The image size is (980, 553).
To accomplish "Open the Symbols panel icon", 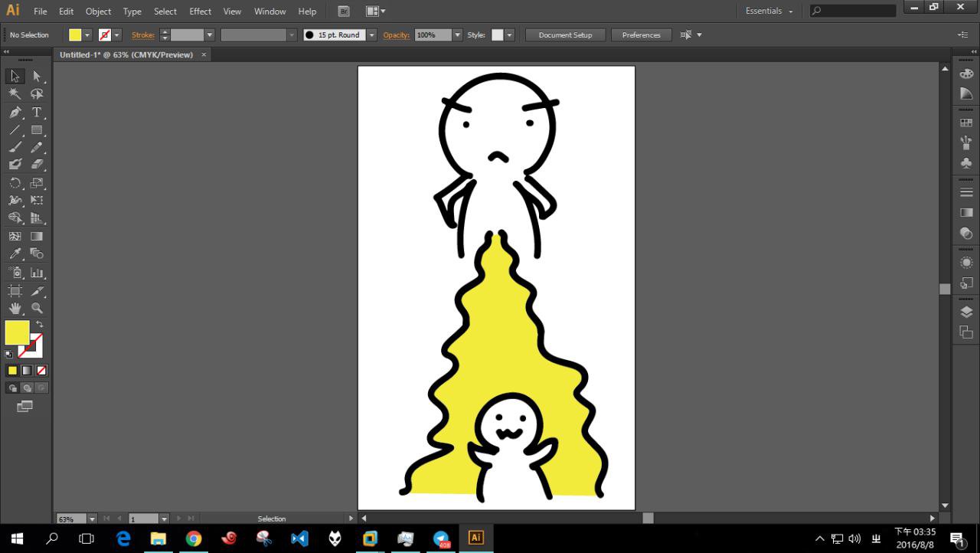I will point(966,162).
